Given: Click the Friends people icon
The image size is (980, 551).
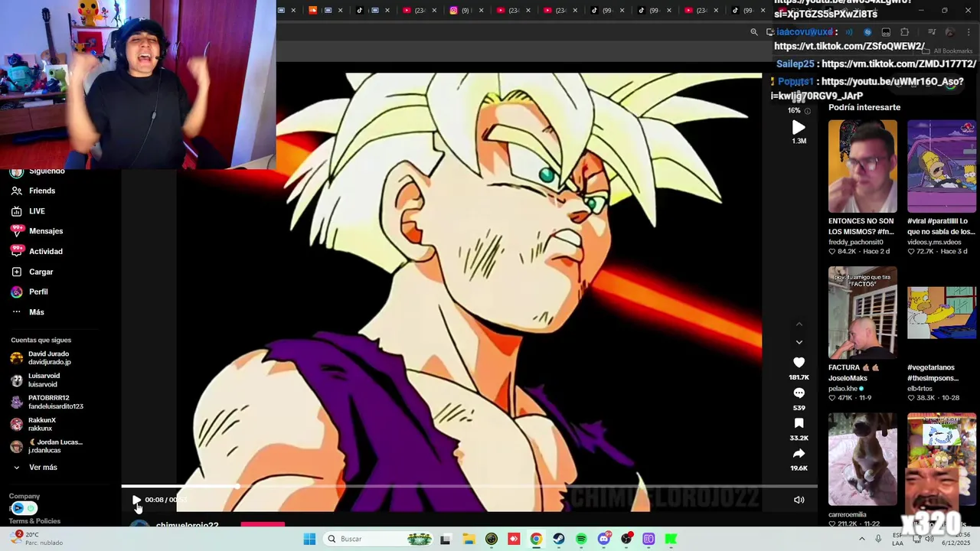Looking at the screenshot, I should pos(16,191).
